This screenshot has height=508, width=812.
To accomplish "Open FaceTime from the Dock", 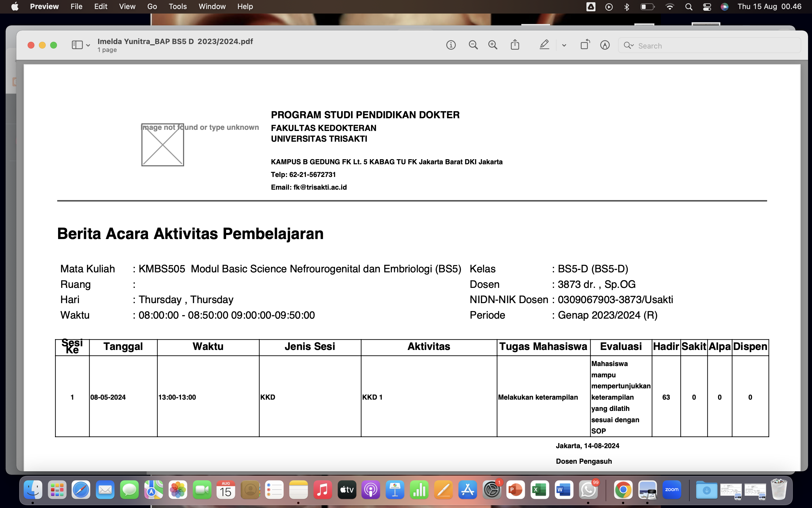I will [202, 490].
